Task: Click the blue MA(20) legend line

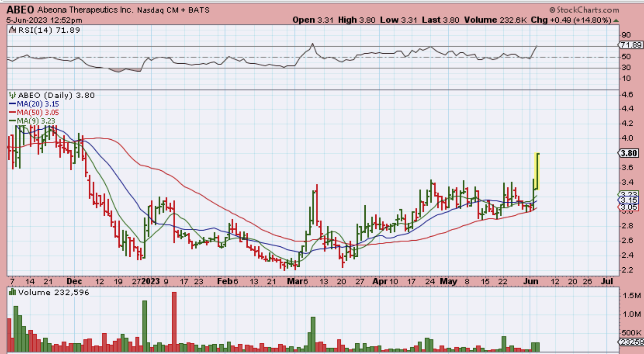Action: click(x=12, y=104)
